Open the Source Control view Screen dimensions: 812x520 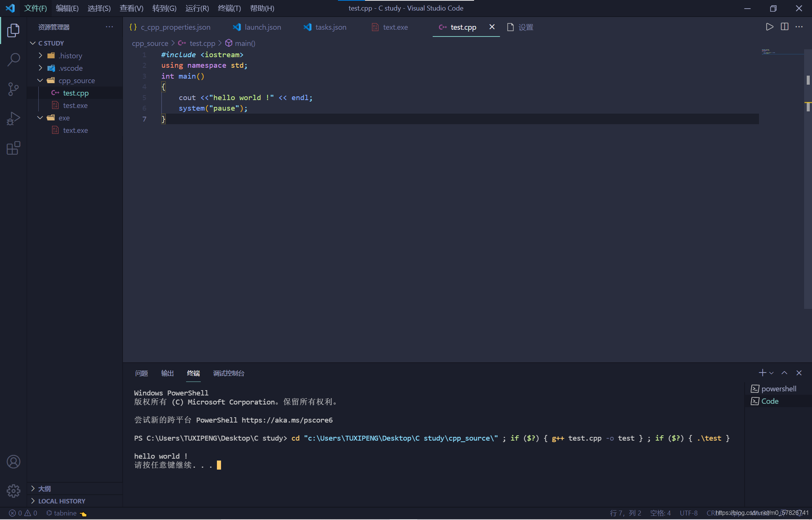[14, 89]
